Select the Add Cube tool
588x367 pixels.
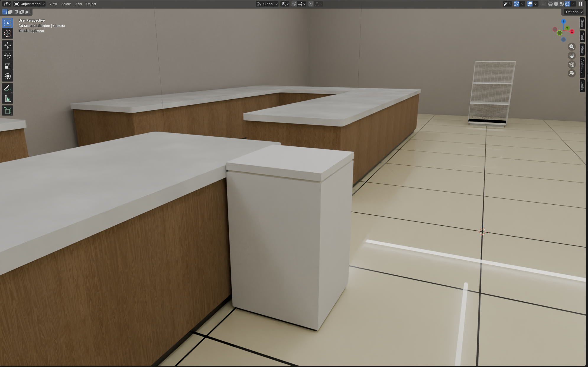pyautogui.click(x=8, y=111)
